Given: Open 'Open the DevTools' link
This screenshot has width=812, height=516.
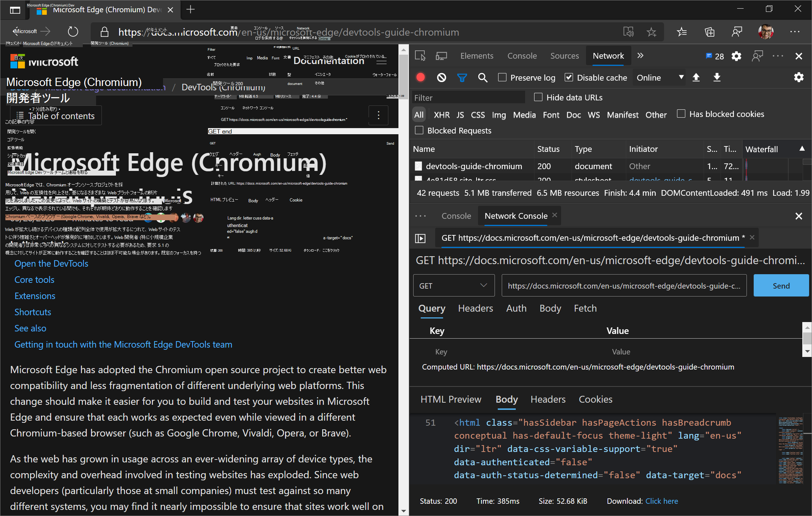Looking at the screenshot, I should [51, 263].
